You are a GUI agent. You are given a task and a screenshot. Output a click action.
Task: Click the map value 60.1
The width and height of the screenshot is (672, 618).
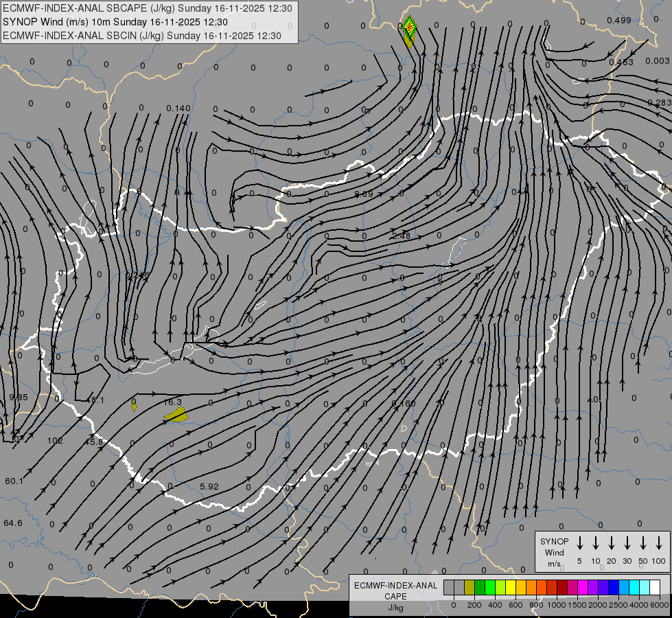(x=14, y=481)
